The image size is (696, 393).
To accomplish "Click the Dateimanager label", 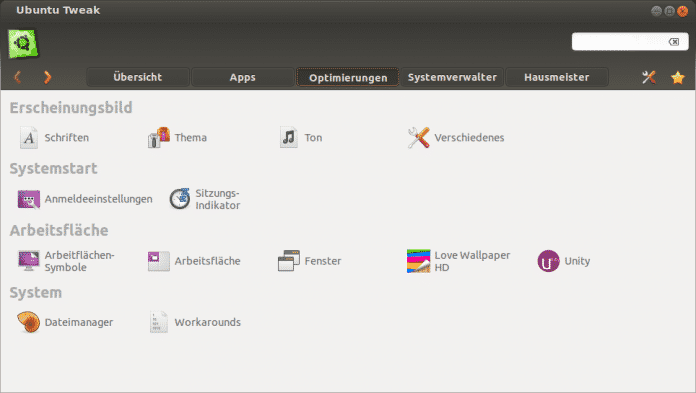I will [79, 322].
